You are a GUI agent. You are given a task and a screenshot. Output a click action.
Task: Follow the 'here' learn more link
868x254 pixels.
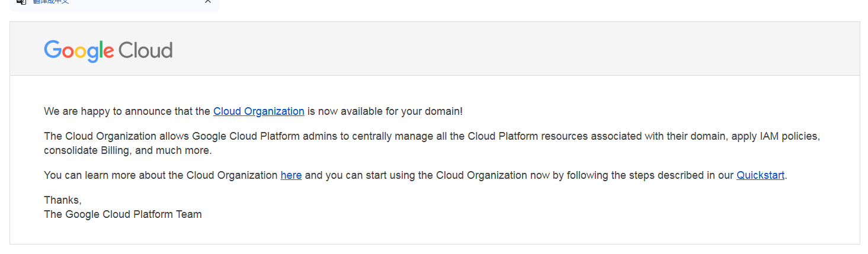pyautogui.click(x=291, y=175)
